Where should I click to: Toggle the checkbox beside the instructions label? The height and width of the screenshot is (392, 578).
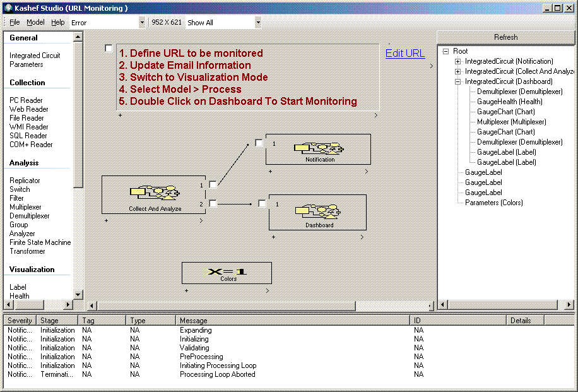[x=109, y=49]
